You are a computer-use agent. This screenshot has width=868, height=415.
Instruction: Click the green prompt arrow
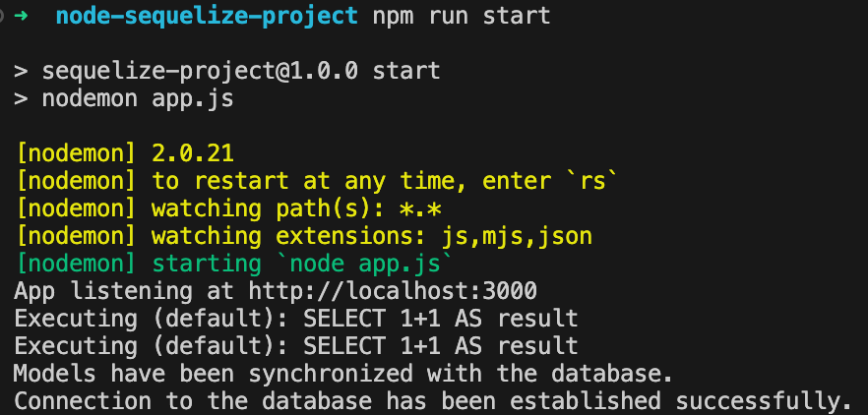click(x=21, y=16)
